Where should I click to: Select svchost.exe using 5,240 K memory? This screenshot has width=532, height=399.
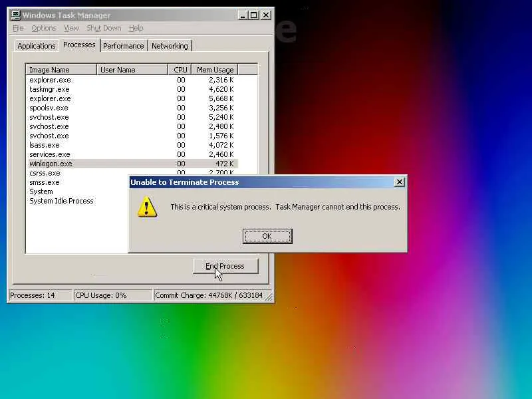pyautogui.click(x=133, y=118)
